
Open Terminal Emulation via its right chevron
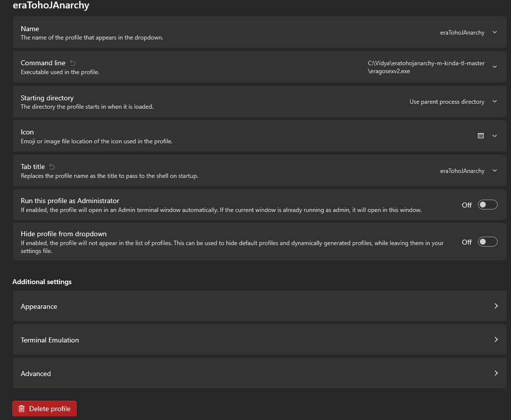496,339
